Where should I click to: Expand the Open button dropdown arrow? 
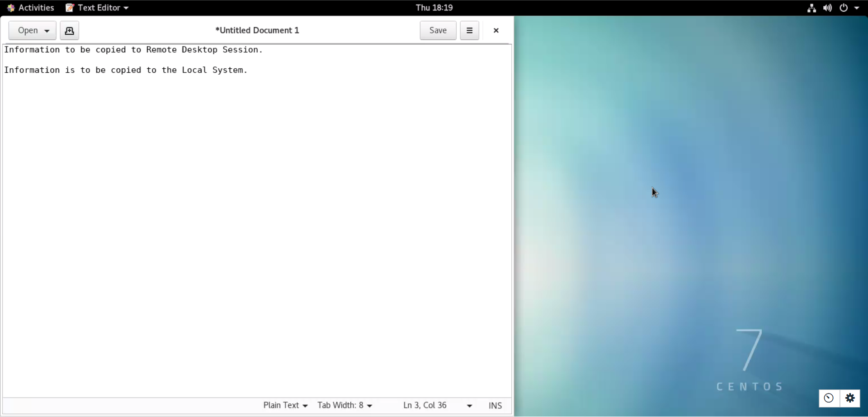tap(47, 31)
